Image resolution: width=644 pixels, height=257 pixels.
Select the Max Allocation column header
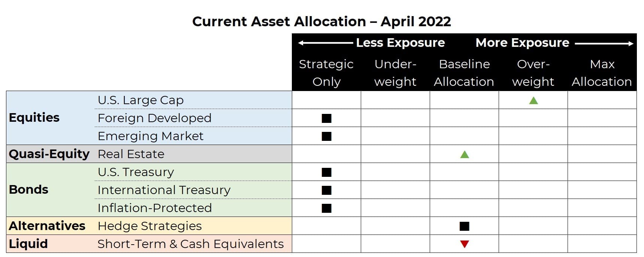click(602, 73)
